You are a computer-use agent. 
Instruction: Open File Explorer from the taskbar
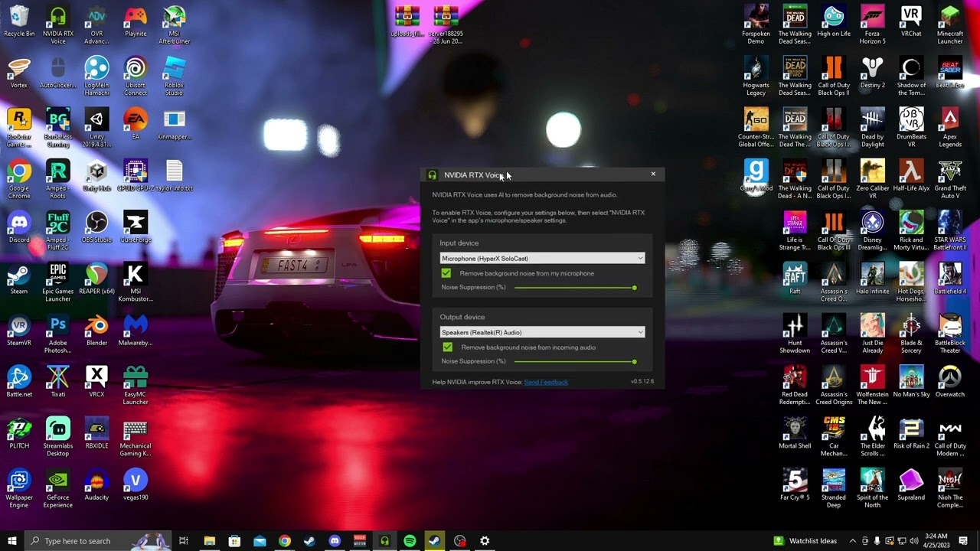click(209, 541)
